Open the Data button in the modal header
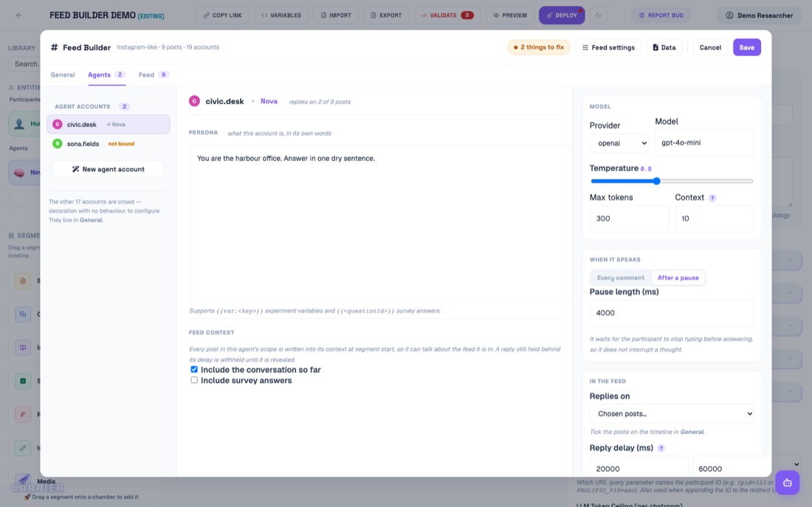Viewport: 812px width, 507px height. [664, 47]
